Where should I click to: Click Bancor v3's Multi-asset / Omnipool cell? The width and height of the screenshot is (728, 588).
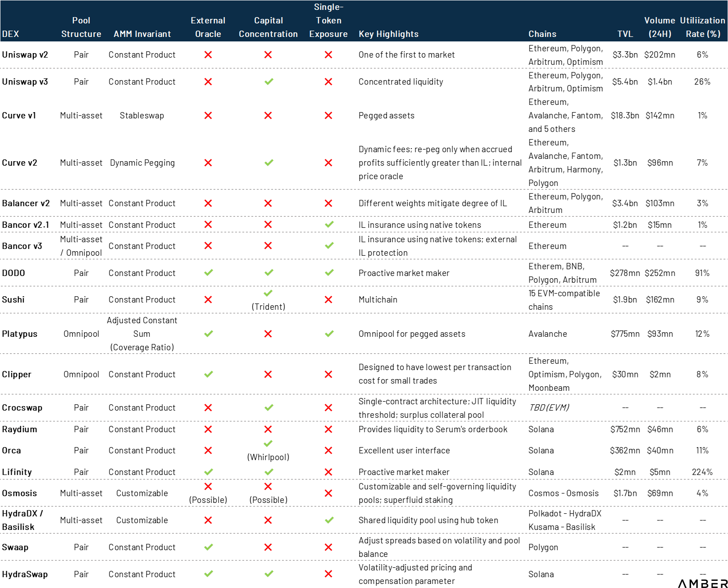[81, 246]
